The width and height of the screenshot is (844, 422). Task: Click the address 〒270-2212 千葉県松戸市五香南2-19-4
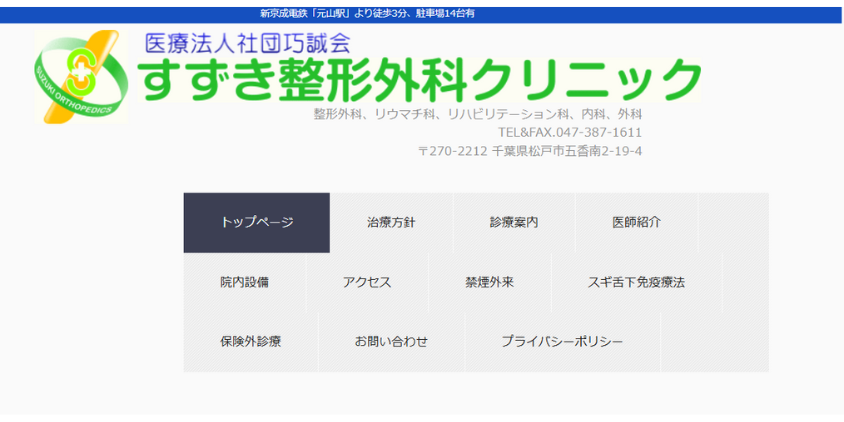530,151
